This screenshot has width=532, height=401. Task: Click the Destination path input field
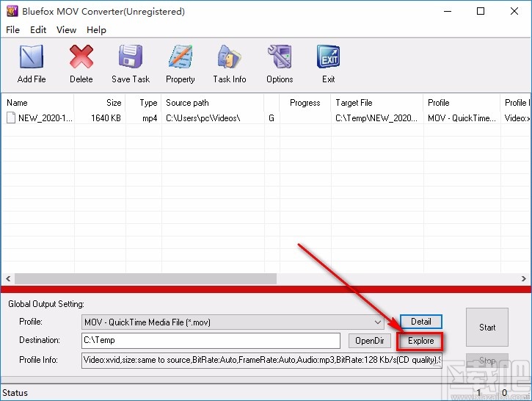(211, 341)
